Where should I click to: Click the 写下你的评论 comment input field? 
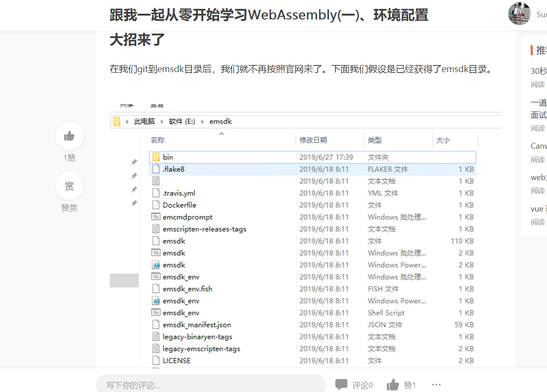(211, 384)
